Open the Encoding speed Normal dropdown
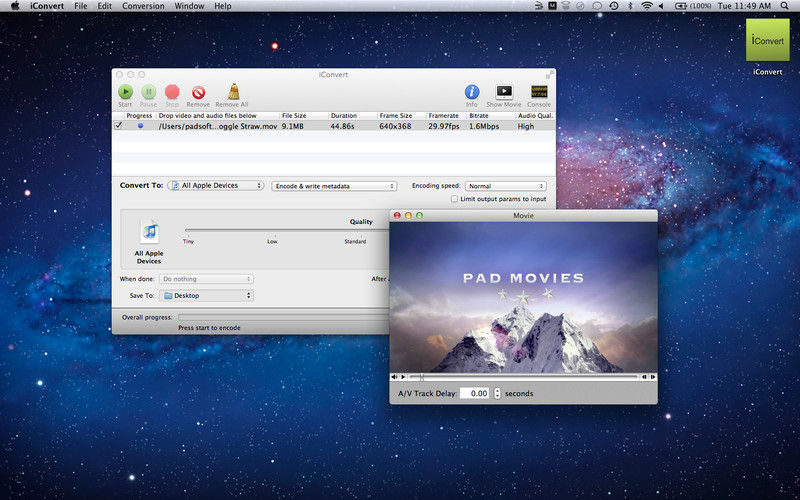Viewport: 800px width, 500px height. click(x=506, y=186)
